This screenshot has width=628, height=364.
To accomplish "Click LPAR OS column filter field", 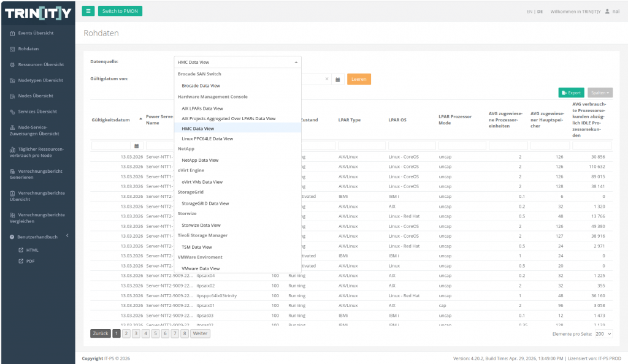I will point(412,146).
